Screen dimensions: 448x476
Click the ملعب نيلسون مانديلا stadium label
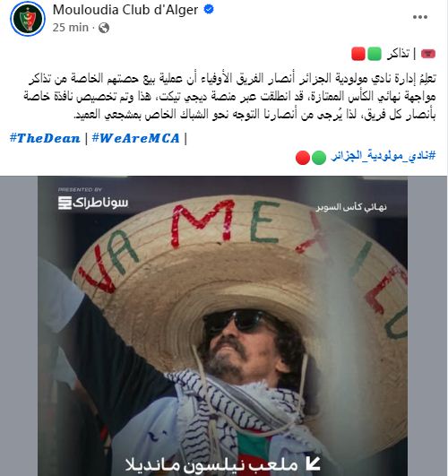(x=211, y=465)
